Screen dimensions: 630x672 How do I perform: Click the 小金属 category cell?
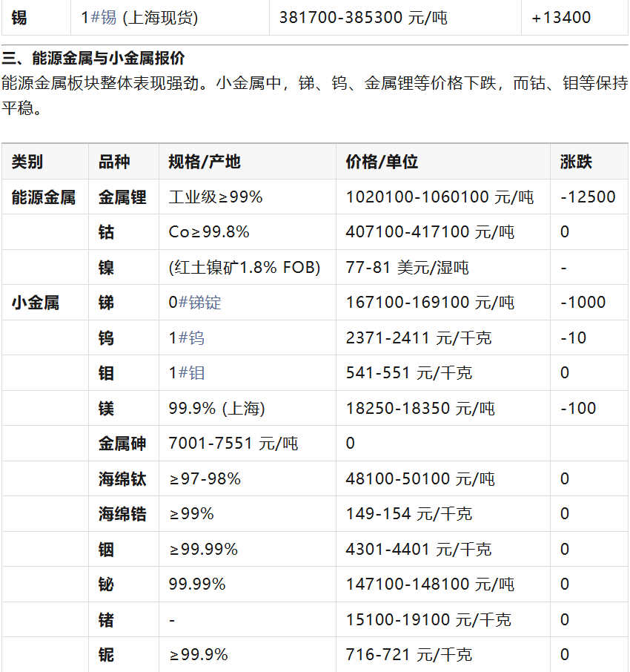pyautogui.click(x=36, y=303)
